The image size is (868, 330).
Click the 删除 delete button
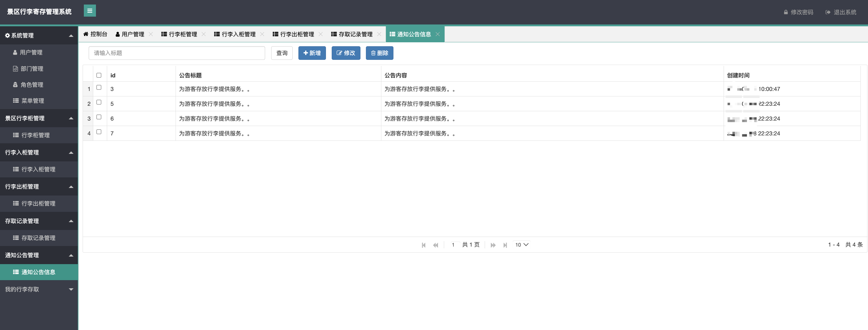[x=380, y=53]
